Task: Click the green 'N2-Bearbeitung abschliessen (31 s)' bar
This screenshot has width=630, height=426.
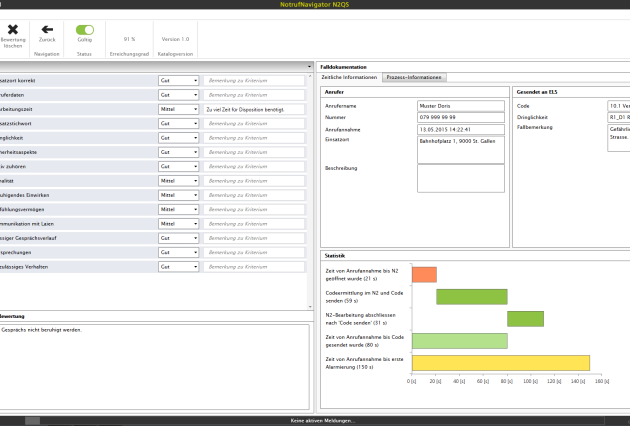Action: coord(526,319)
